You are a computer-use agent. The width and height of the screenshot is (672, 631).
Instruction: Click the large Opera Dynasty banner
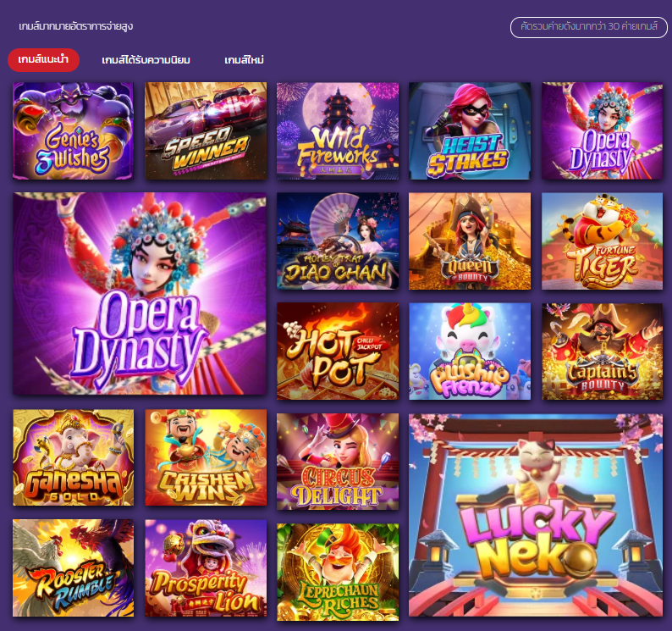click(x=140, y=293)
